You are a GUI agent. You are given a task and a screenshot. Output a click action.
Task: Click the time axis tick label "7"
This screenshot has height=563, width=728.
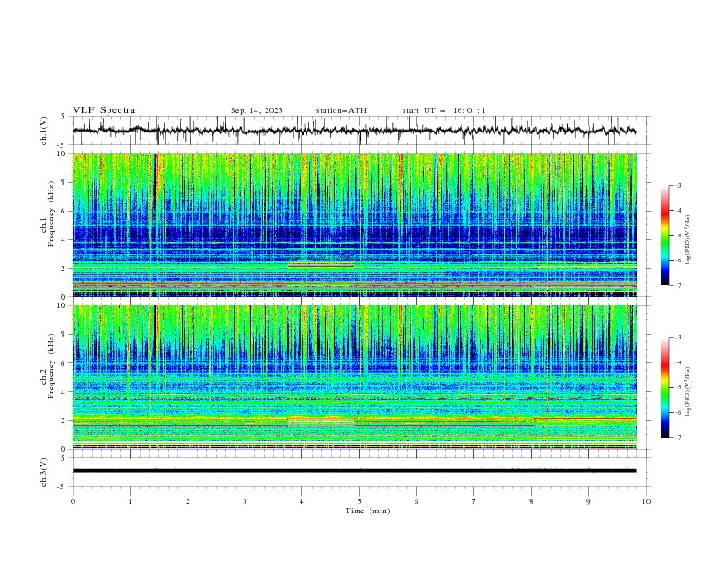(474, 501)
